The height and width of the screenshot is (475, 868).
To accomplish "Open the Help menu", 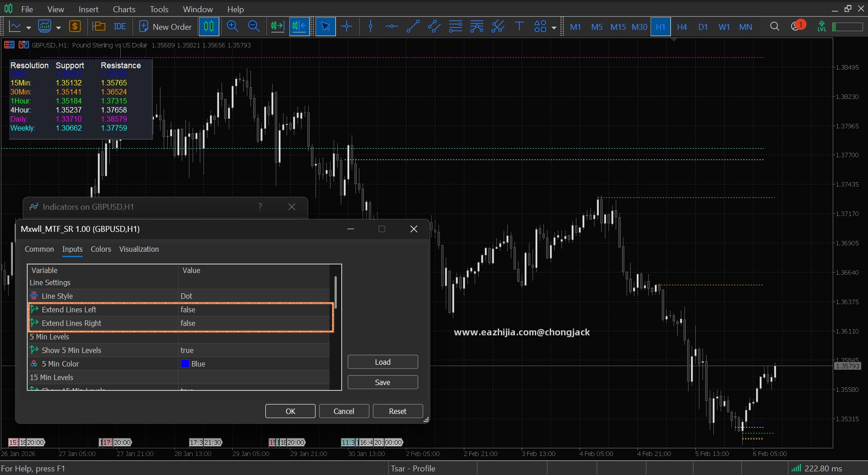I will (x=236, y=9).
